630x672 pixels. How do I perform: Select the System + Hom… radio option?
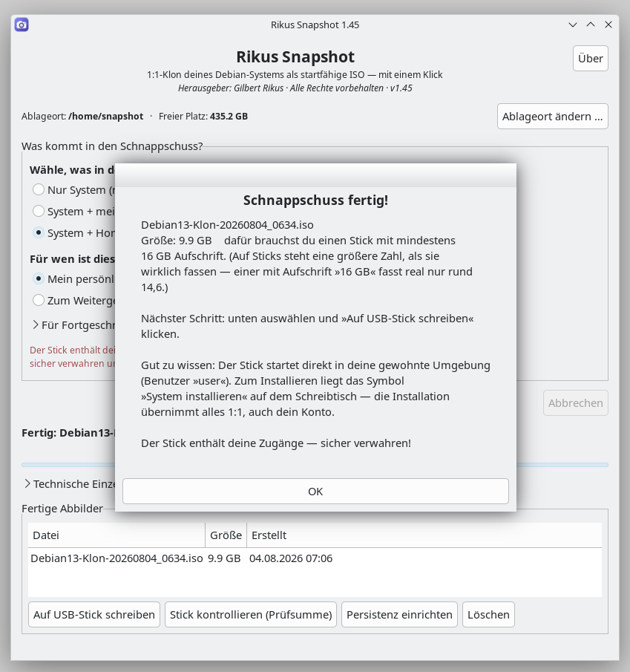(x=39, y=232)
